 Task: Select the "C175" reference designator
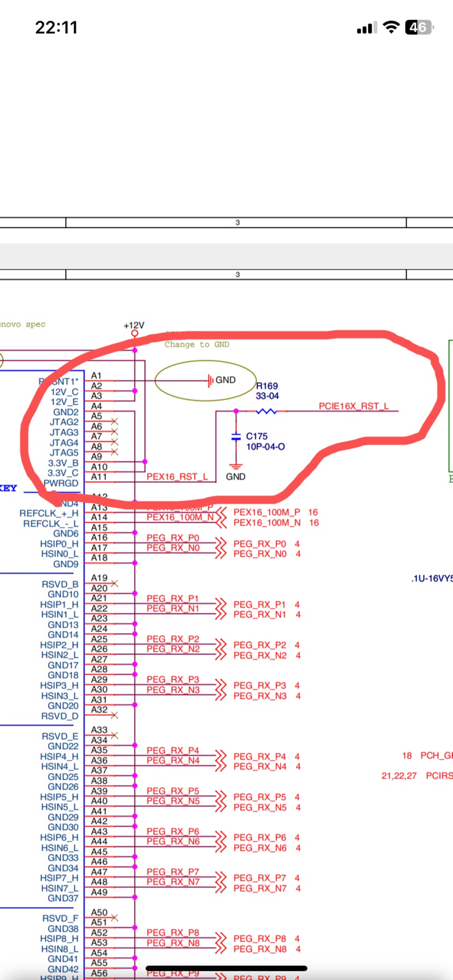click(x=257, y=436)
